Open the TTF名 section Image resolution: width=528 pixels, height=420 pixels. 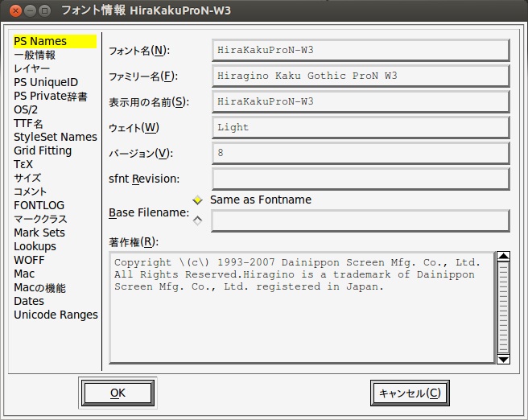tap(28, 124)
